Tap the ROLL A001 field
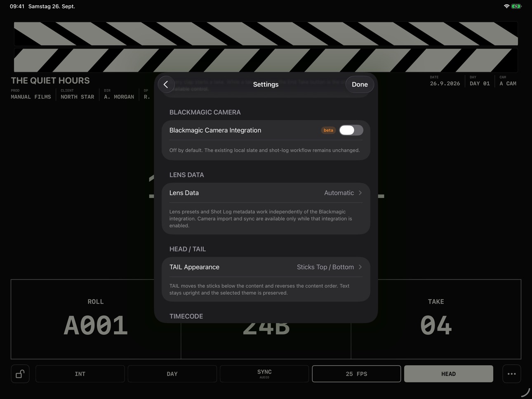 pyautogui.click(x=96, y=319)
